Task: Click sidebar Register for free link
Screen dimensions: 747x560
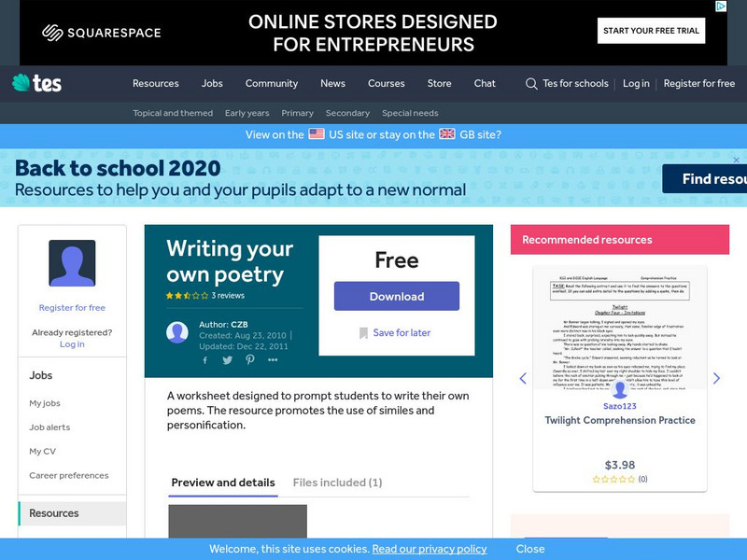Action: (72, 308)
